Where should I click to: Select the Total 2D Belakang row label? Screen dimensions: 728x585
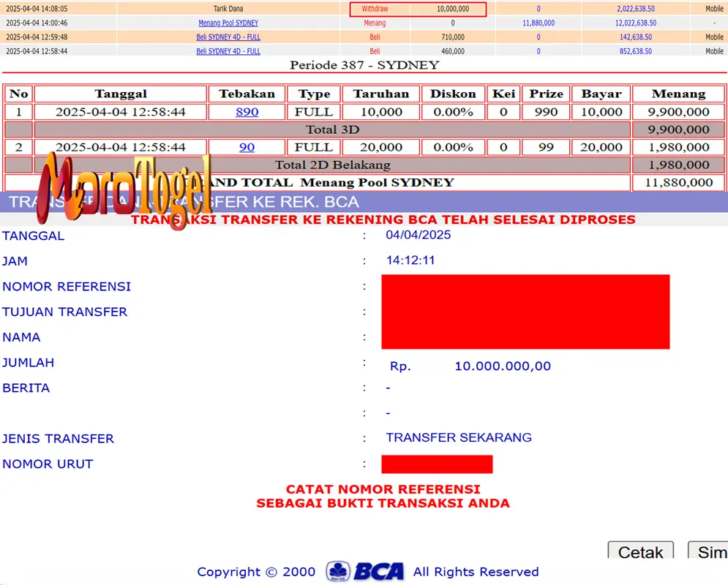332,165
